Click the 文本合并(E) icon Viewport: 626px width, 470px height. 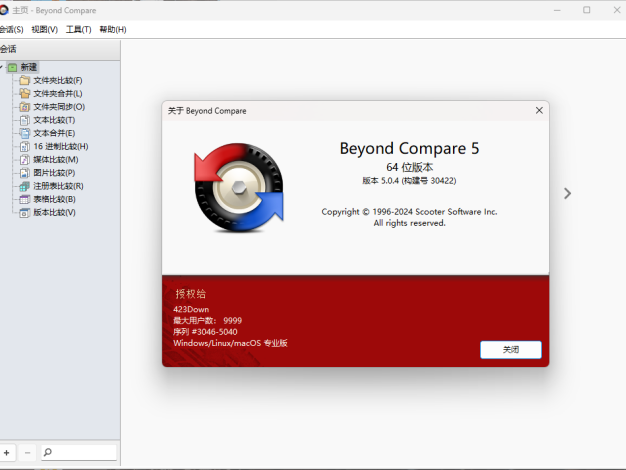click(24, 133)
